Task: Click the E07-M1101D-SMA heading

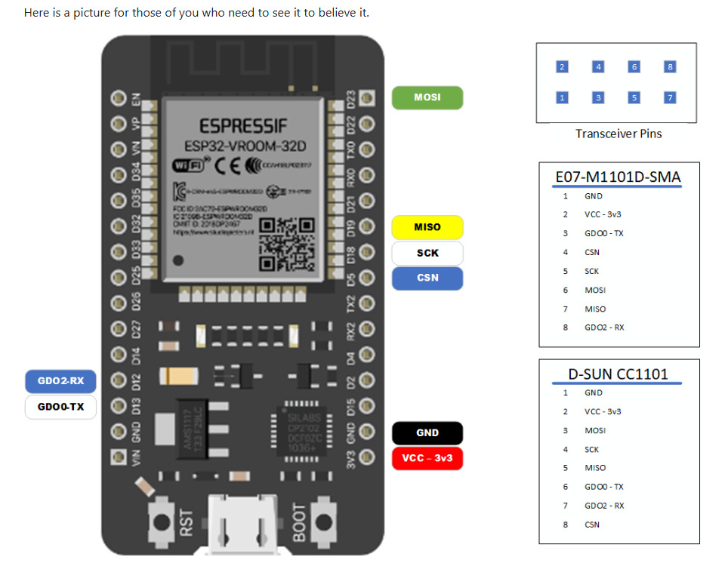Action: pos(618,177)
